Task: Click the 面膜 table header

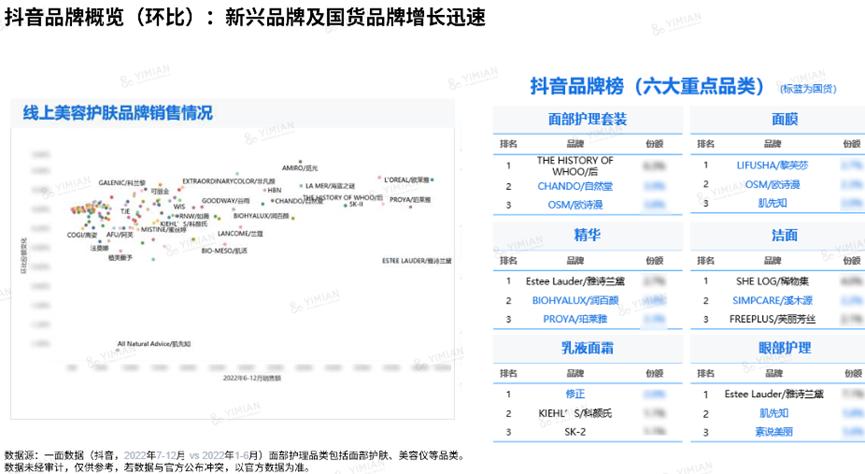Action: 784,119
